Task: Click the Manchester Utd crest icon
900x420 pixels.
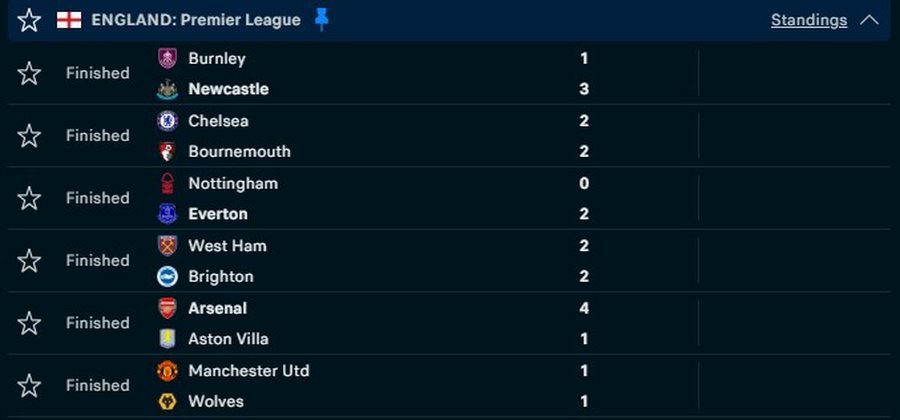Action: point(167,371)
